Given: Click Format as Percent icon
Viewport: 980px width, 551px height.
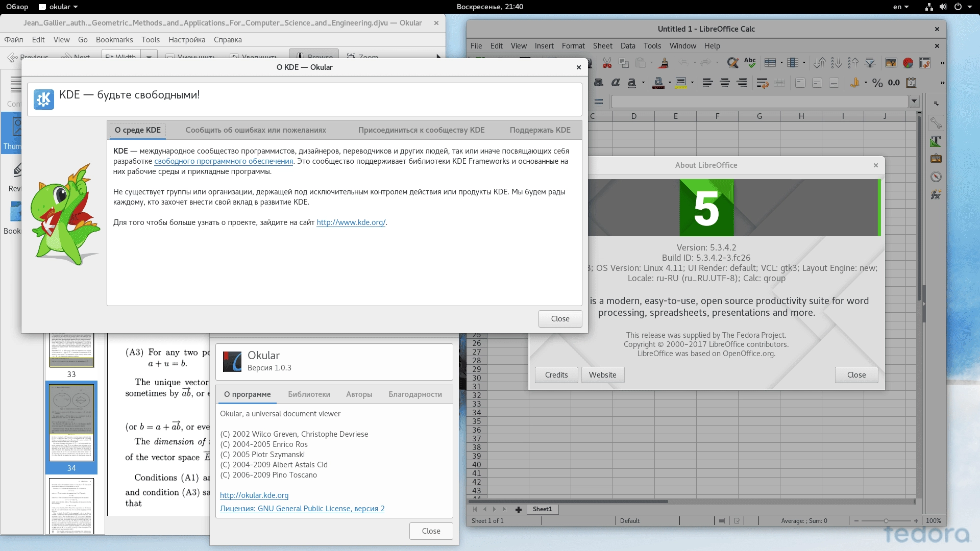Looking at the screenshot, I should [877, 83].
